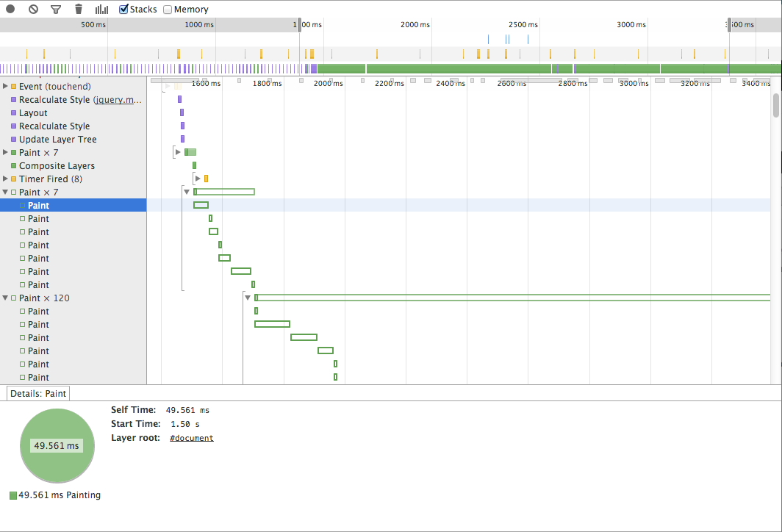
Task: Expand the Event (touchend) row
Action: coord(6,87)
